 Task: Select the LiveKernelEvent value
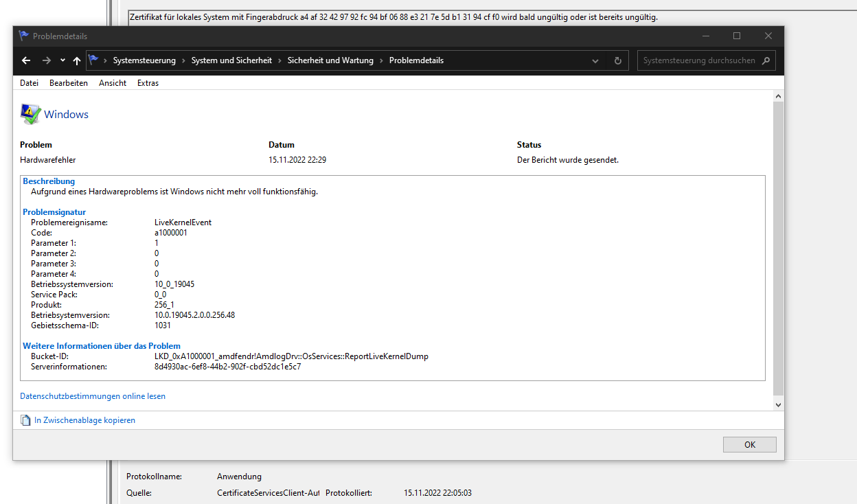(x=183, y=222)
